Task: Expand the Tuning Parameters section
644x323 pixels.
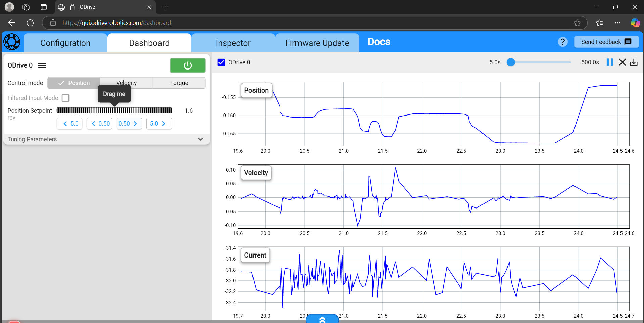Action: pos(106,139)
